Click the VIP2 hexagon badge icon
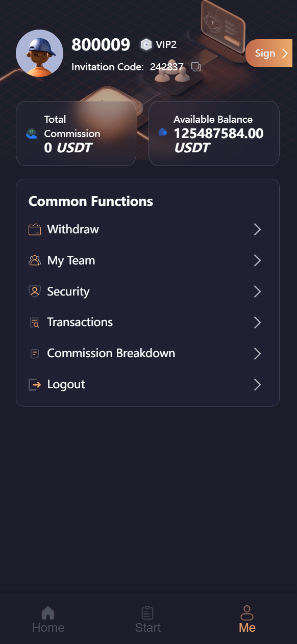The height and width of the screenshot is (644, 297). pos(146,45)
